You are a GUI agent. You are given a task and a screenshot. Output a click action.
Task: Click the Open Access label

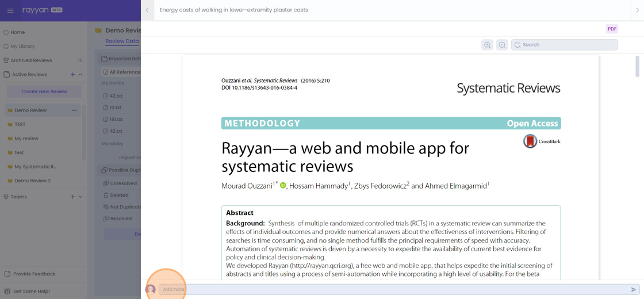click(532, 123)
